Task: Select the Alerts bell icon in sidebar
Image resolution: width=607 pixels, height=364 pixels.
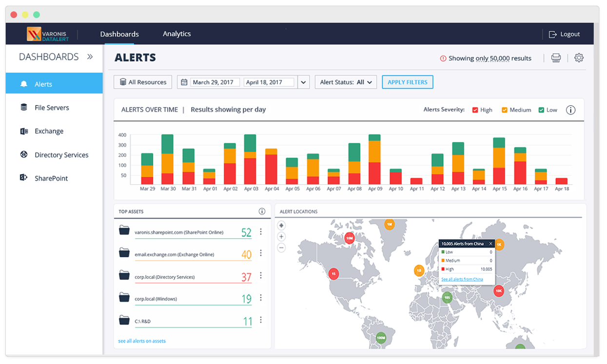Action: point(23,83)
